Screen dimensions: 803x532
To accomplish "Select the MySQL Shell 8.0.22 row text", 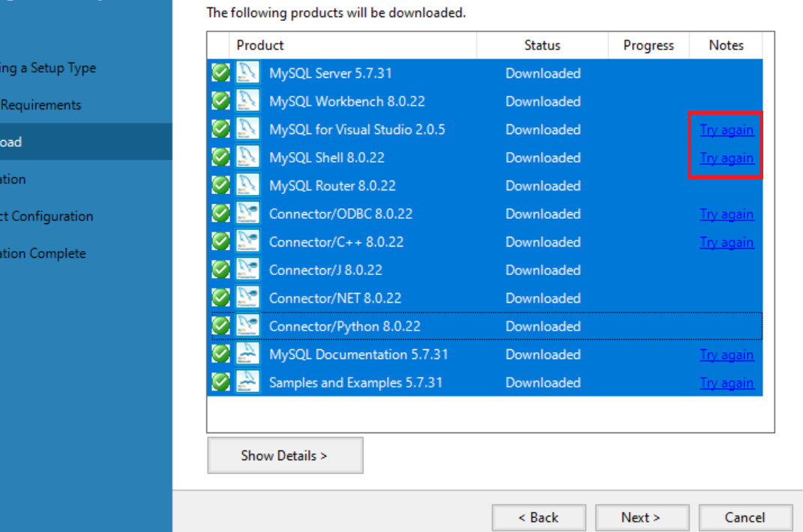I will tap(327, 157).
